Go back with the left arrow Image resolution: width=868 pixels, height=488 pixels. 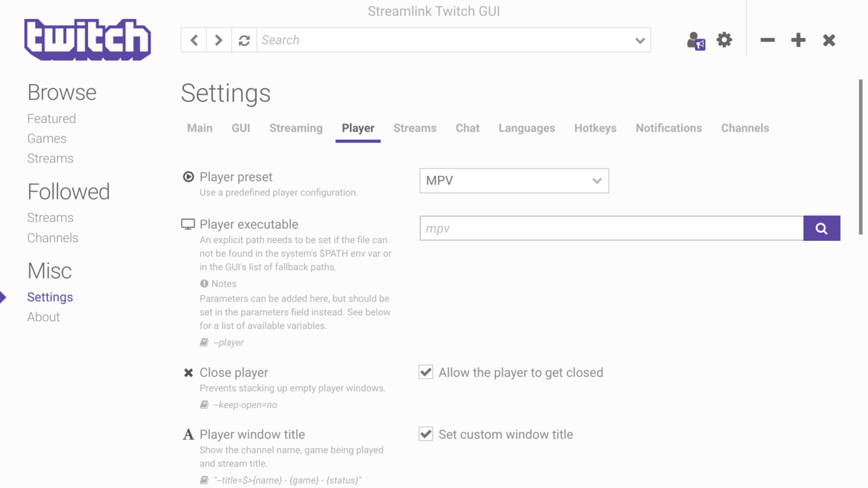[194, 40]
